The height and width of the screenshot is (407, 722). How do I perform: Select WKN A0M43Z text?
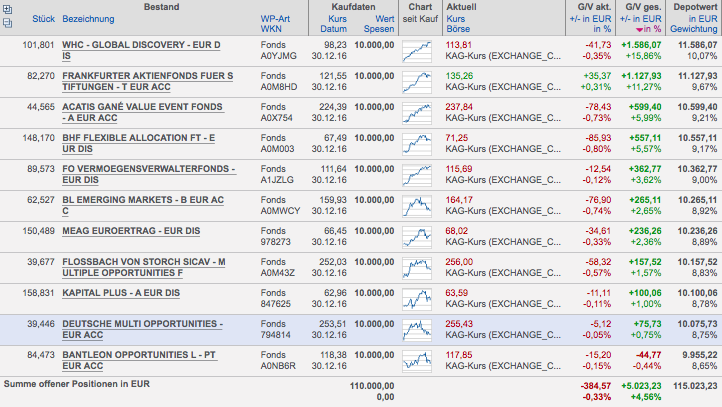(x=278, y=273)
